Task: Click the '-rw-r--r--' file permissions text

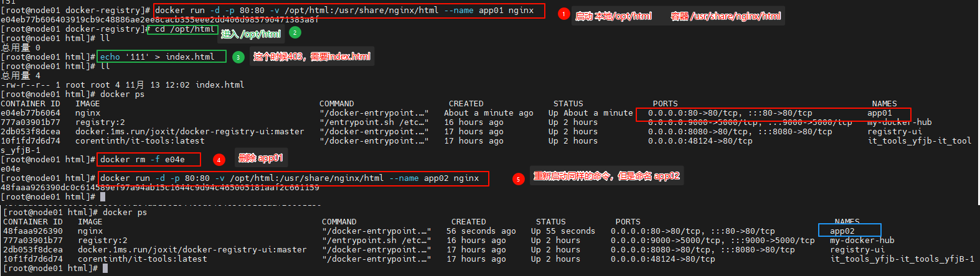Action: (26, 85)
